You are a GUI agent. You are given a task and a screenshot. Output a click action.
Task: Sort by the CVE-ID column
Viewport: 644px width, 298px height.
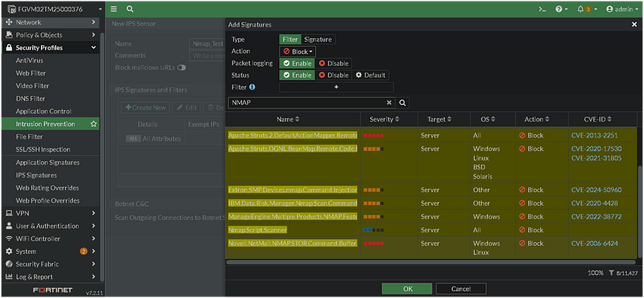pos(597,119)
